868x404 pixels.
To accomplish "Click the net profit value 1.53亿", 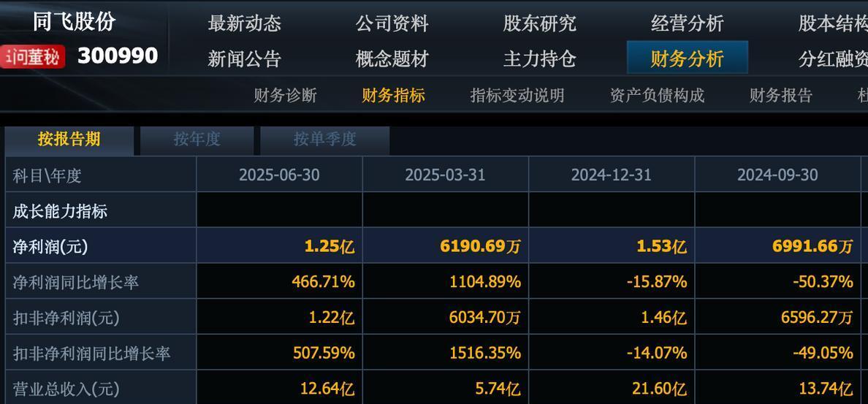I will (x=661, y=246).
